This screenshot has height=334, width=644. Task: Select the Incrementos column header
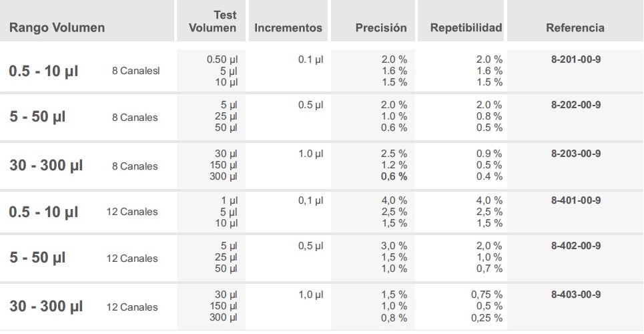[x=288, y=28]
